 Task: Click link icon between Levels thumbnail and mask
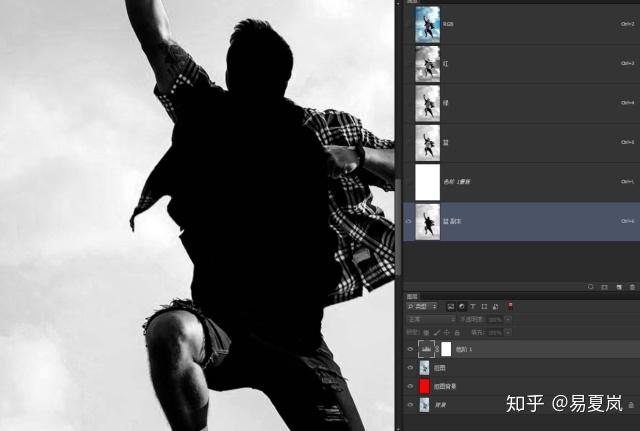(438, 349)
